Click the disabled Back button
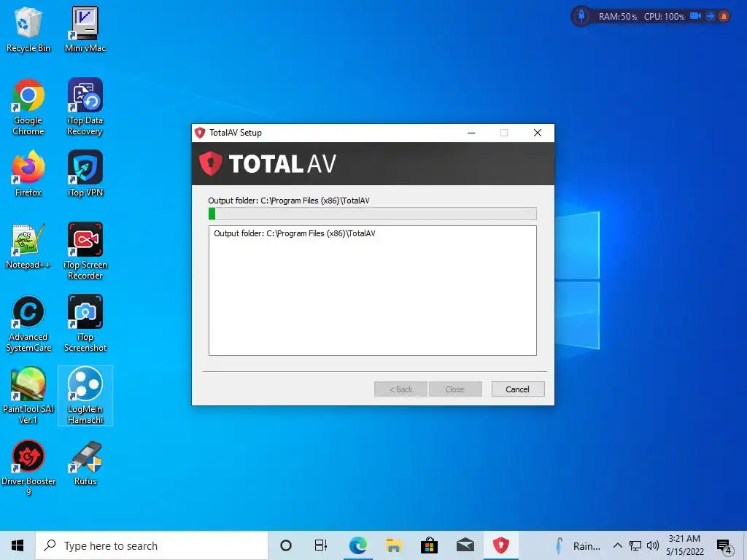Viewport: 747px width, 560px height. pos(400,389)
